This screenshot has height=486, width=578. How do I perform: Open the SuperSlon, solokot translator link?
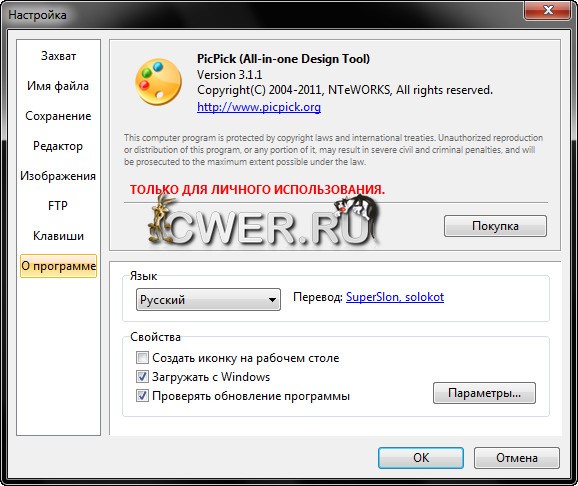(395, 297)
